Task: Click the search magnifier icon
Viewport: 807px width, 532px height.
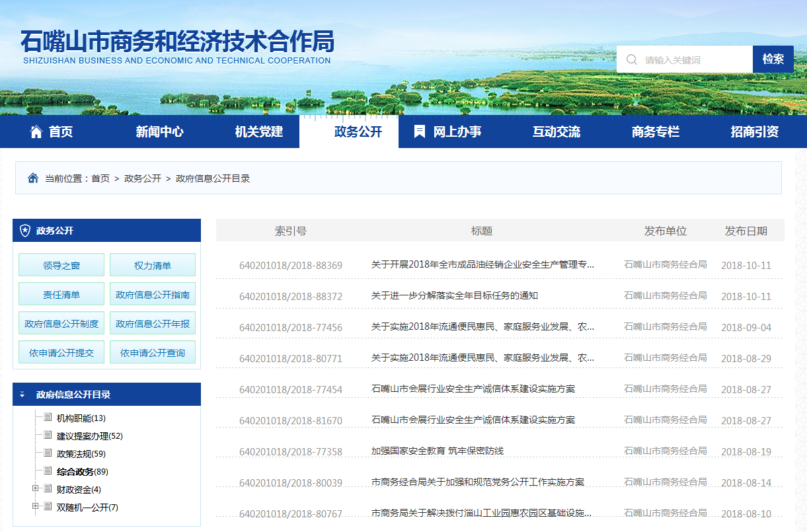Action: 632,59
